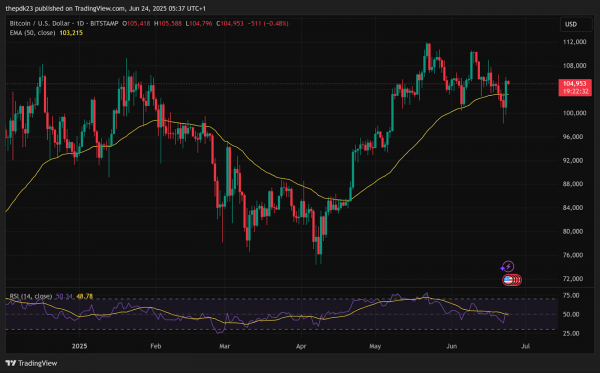This screenshot has height=373, width=600.
Task: Click the 19:22:32 bar countdown timer
Action: (575, 91)
